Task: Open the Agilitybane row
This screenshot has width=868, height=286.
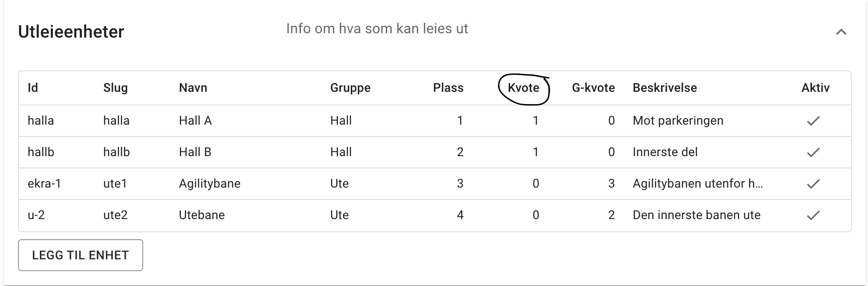Action: pos(209,184)
